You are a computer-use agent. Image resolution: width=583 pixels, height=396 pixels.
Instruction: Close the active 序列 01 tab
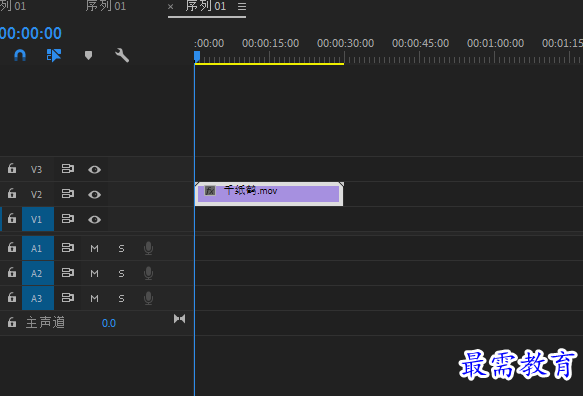point(170,7)
